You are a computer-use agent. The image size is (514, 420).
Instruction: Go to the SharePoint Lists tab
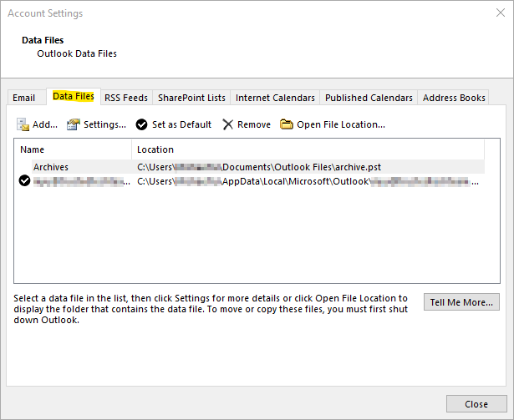pos(191,98)
